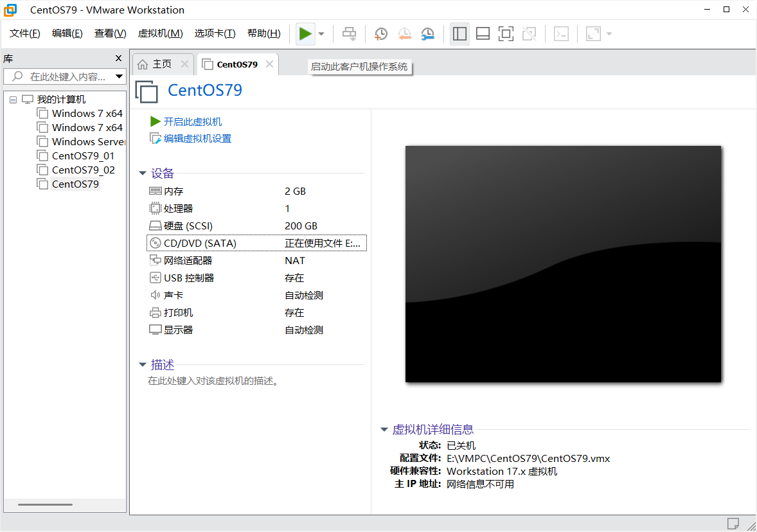Click the config file path CentOS79.vmx

click(x=528, y=459)
